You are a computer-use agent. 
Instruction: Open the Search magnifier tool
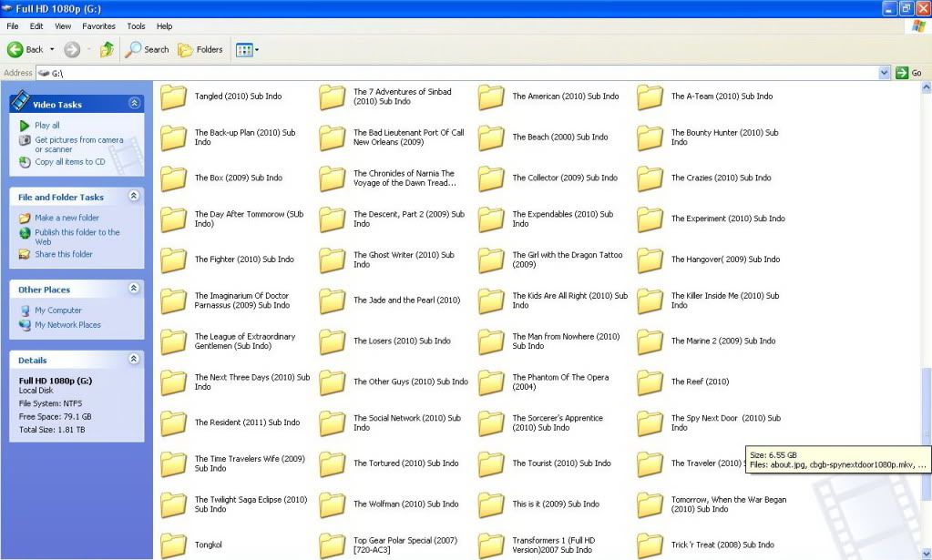coord(147,50)
